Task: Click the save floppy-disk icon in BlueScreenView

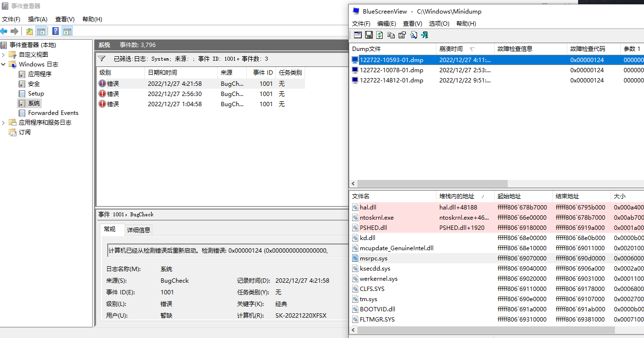Action: pyautogui.click(x=369, y=35)
